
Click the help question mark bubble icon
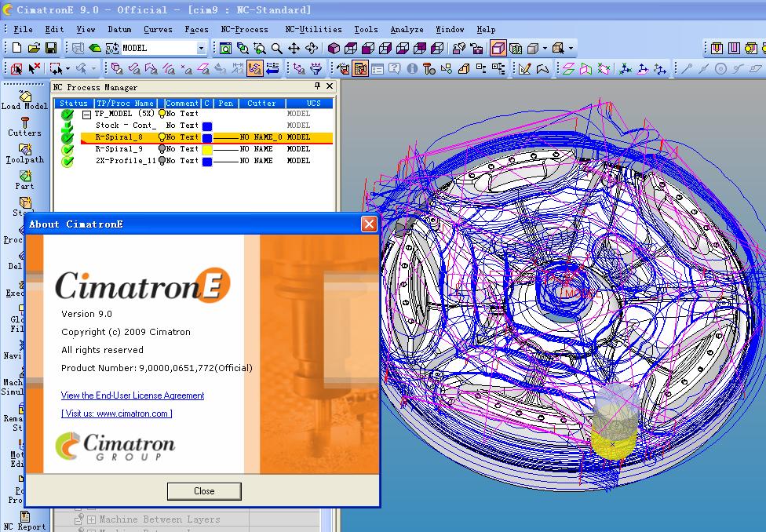pos(394,68)
